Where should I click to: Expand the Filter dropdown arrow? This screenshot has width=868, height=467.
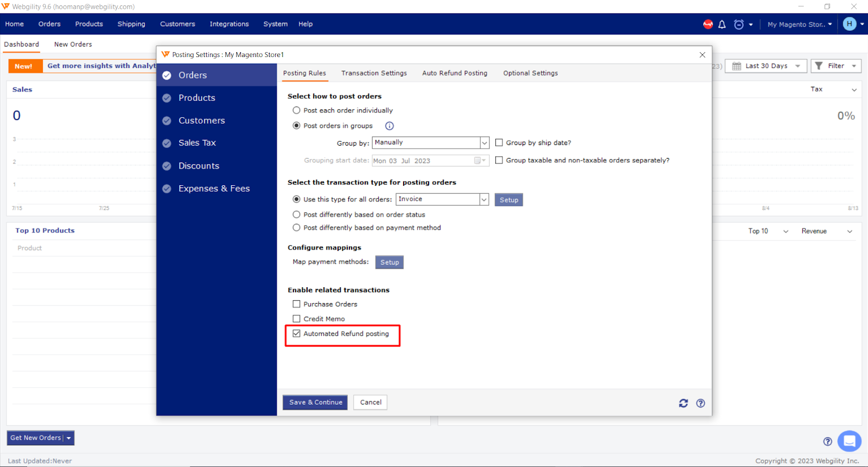pos(854,66)
